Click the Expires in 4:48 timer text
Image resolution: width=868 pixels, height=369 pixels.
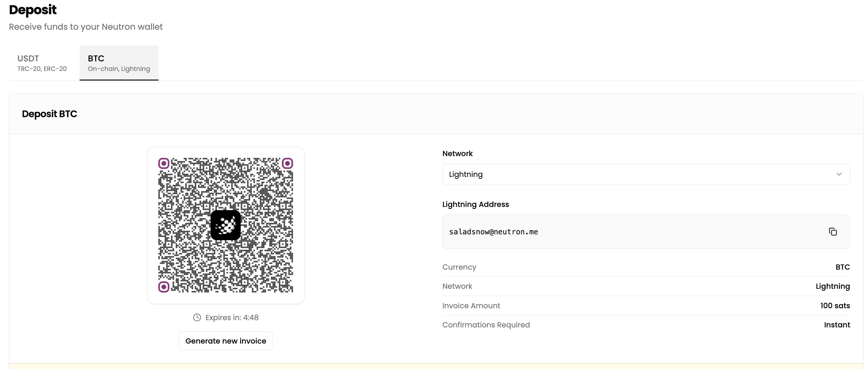click(232, 318)
